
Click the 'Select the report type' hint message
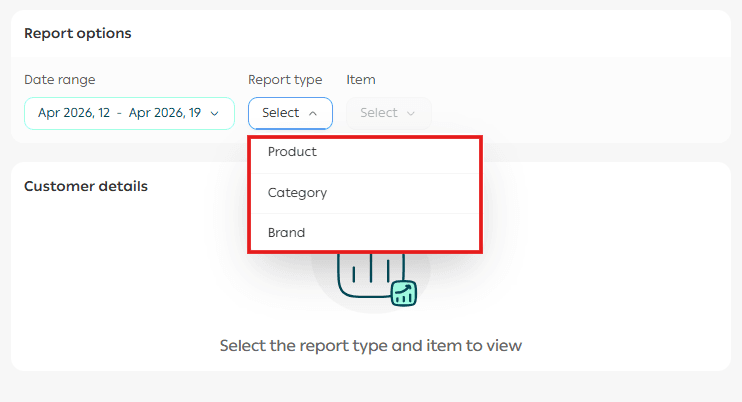click(x=370, y=346)
